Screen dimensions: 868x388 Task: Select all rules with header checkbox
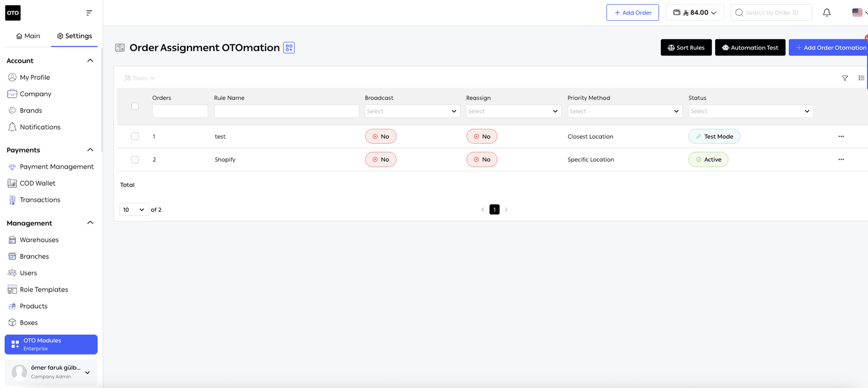pos(135,106)
